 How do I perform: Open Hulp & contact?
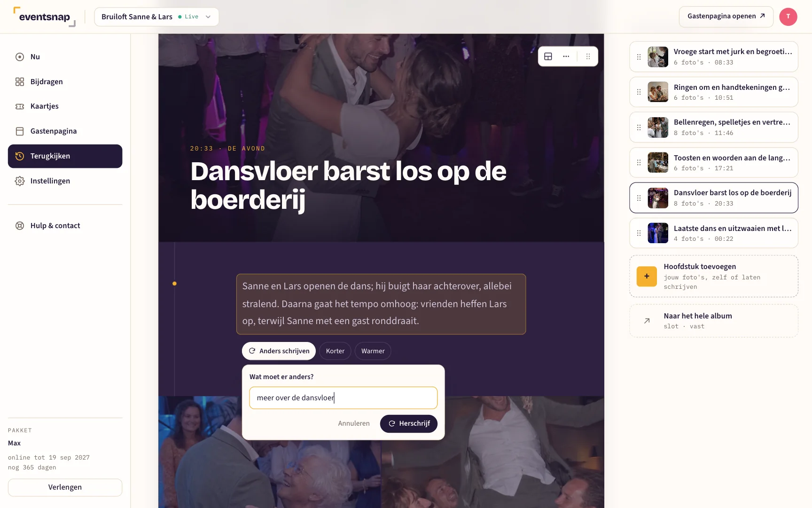point(65,226)
